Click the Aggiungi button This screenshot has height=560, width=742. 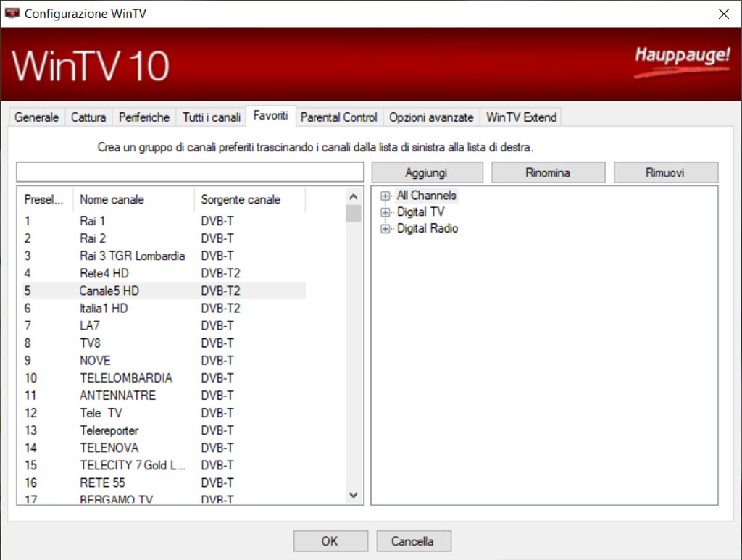point(427,172)
